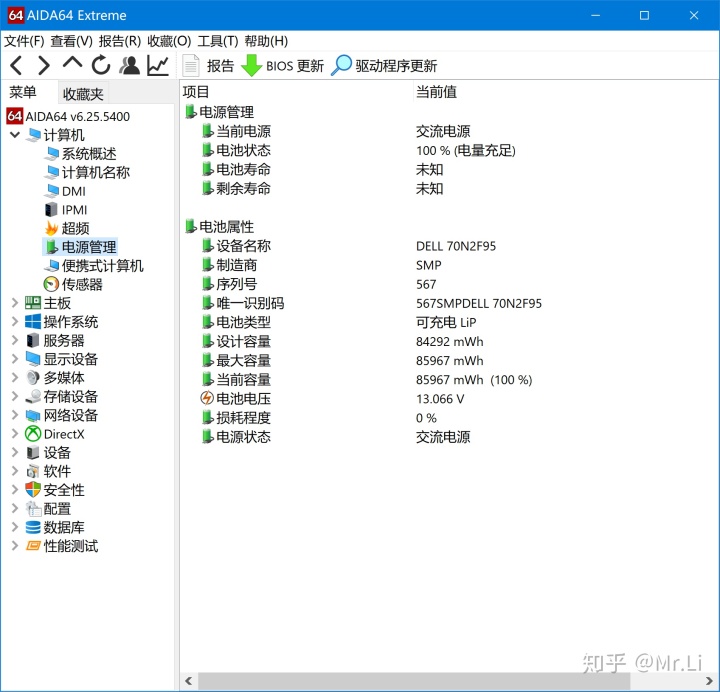The width and height of the screenshot is (720, 692).
Task: Select the 超频 flame icon
Action: click(x=51, y=228)
